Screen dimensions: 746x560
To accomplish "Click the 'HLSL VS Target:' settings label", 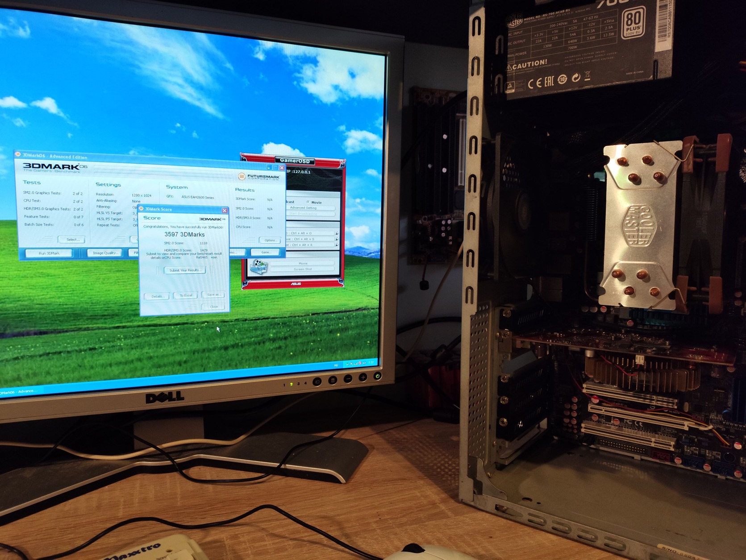I will coord(109,213).
